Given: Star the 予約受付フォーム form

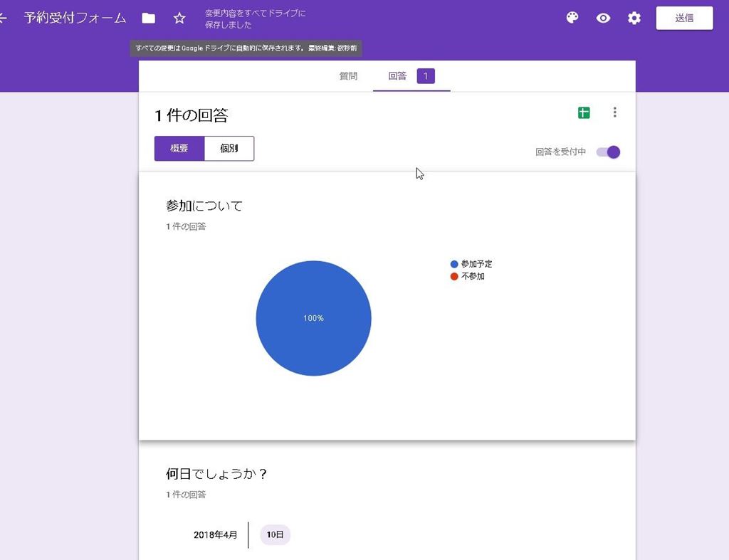Looking at the screenshot, I should [179, 19].
